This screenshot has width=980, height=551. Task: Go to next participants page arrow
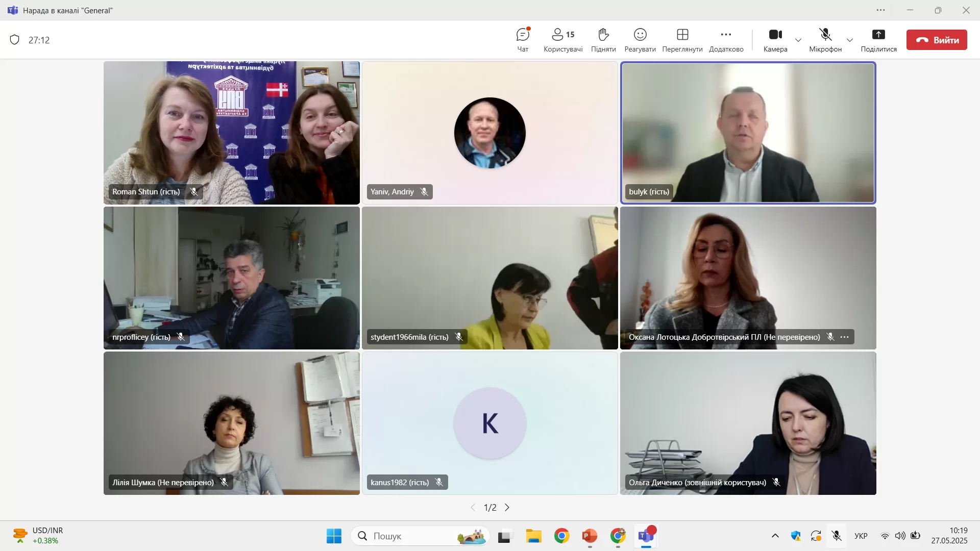point(507,508)
